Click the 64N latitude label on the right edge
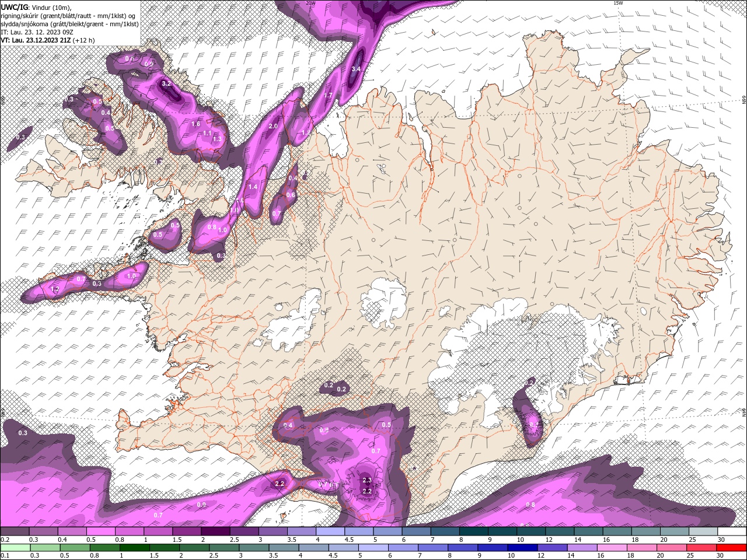Viewport: 747px width, 560px height. tap(744, 412)
